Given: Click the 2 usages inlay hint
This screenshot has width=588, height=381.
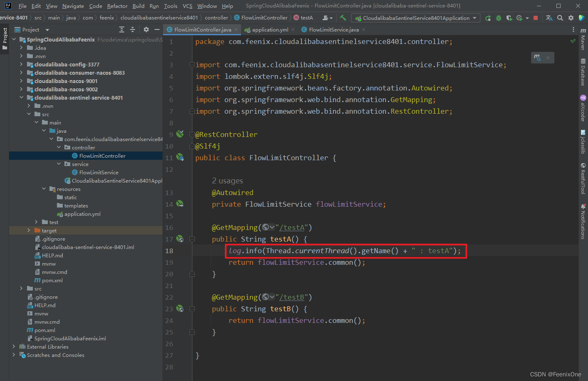Looking at the screenshot, I should coord(227,181).
